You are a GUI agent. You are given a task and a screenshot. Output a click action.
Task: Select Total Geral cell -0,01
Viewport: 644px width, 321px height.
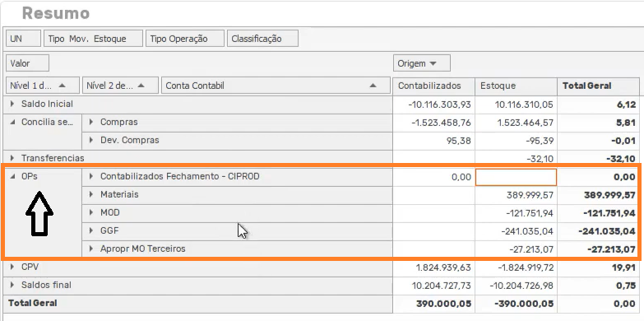(x=599, y=141)
